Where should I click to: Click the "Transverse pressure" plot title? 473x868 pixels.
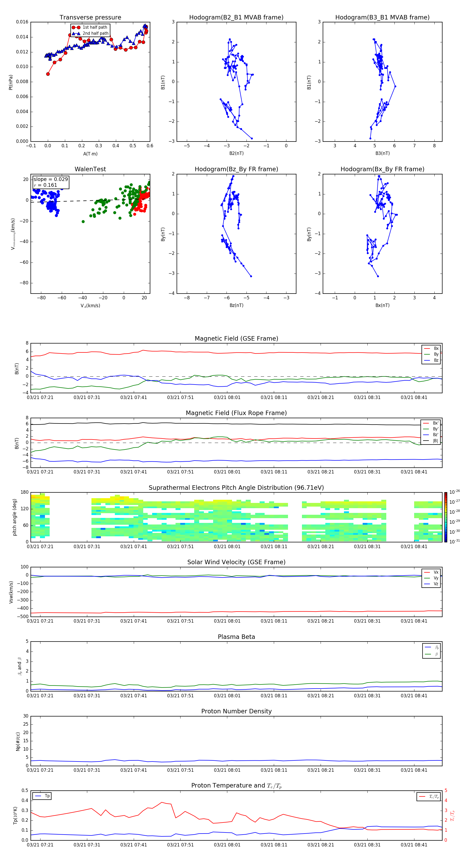(x=90, y=18)
